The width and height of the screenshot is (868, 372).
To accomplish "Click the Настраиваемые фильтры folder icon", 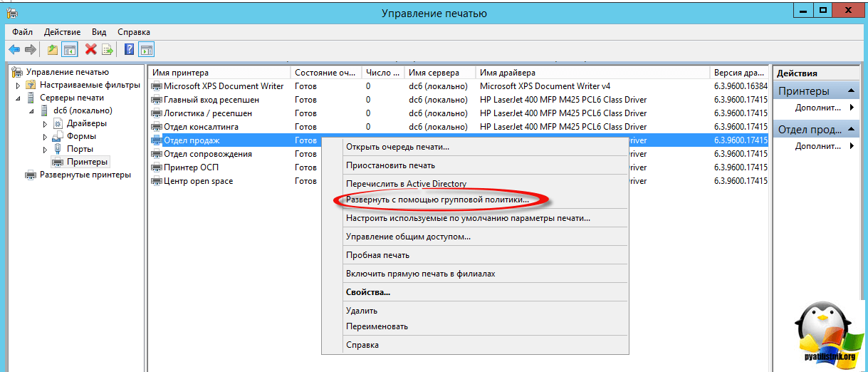I will (31, 85).
